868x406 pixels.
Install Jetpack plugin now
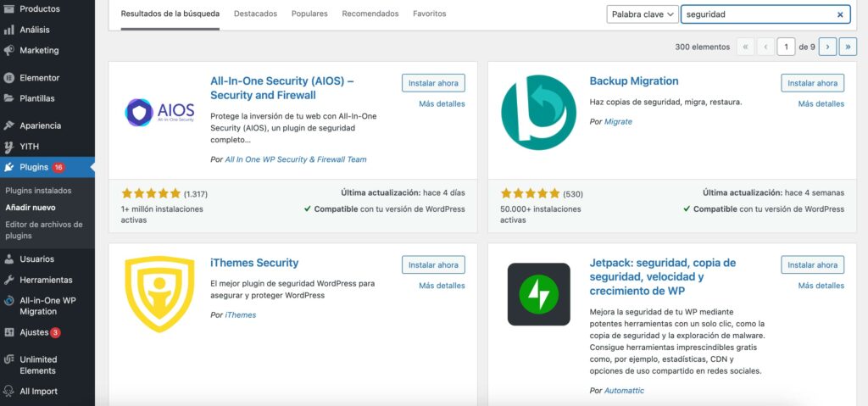pyautogui.click(x=813, y=264)
